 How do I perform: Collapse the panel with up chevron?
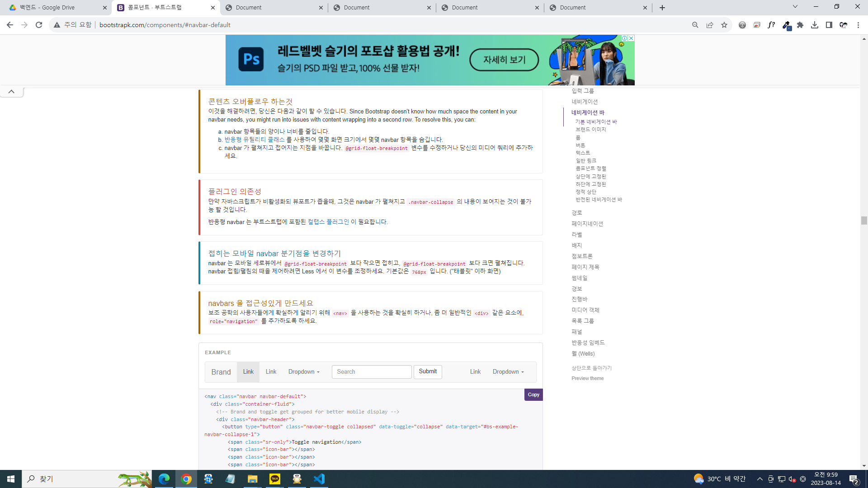[x=11, y=92]
